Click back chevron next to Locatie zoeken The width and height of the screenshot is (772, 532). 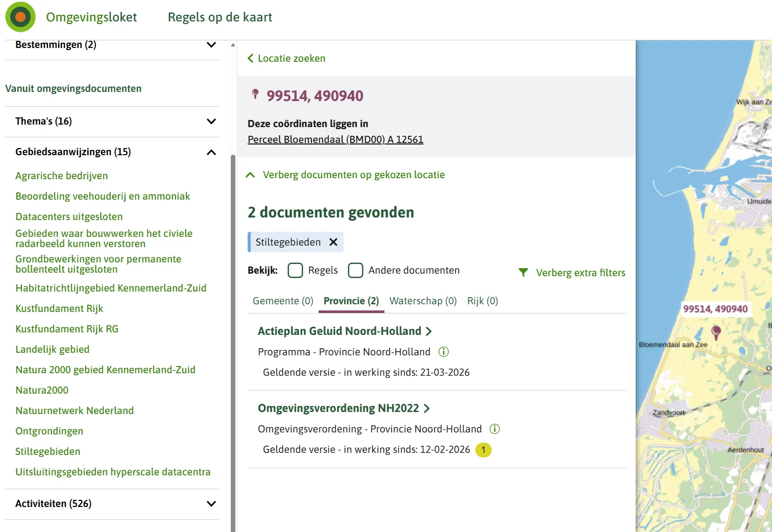[x=251, y=58]
